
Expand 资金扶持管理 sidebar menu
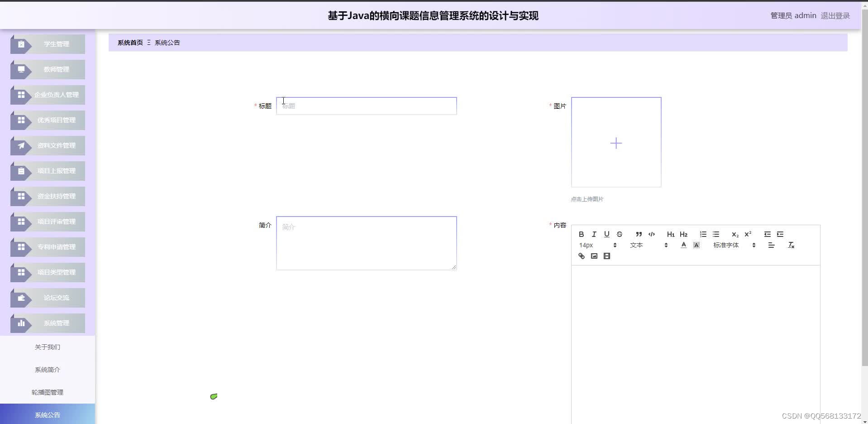(48, 197)
